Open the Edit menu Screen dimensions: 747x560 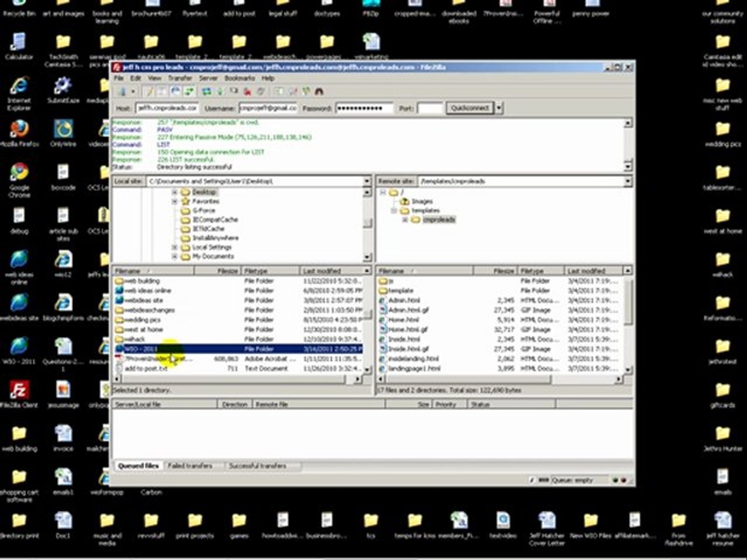(135, 78)
